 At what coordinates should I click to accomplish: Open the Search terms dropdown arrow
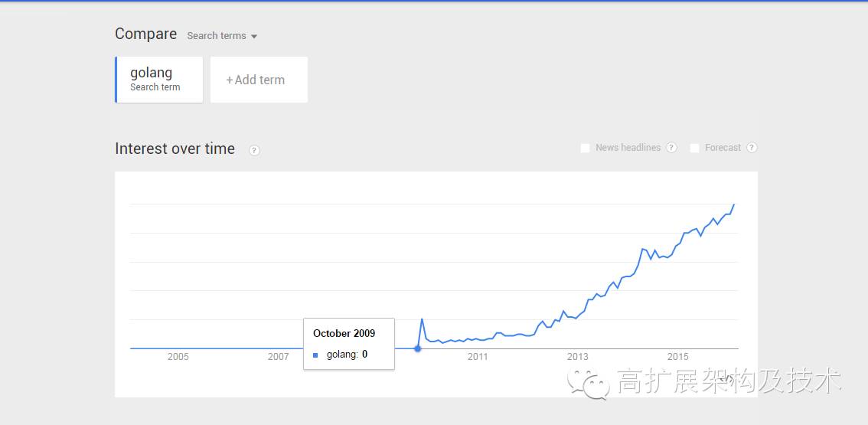pos(254,37)
